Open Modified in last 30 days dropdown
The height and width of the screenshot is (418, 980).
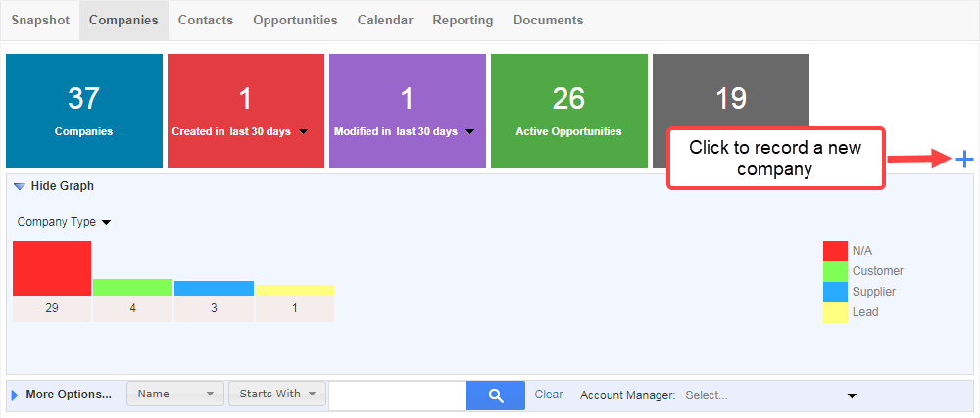click(470, 131)
